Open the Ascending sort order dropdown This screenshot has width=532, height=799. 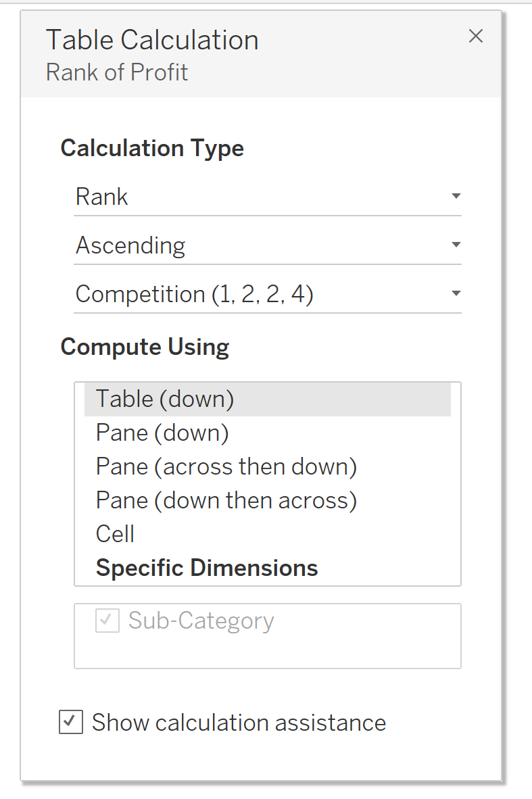(267, 245)
